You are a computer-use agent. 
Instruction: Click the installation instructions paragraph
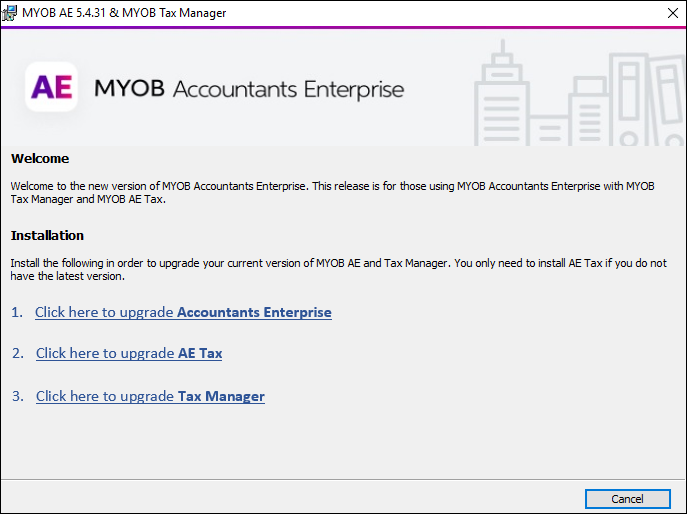[x=338, y=269]
